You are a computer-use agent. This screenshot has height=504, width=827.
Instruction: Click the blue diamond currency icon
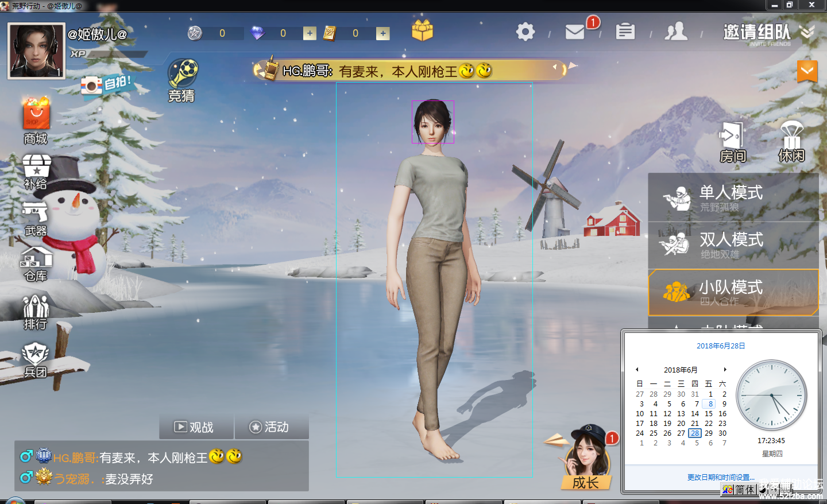(x=257, y=33)
